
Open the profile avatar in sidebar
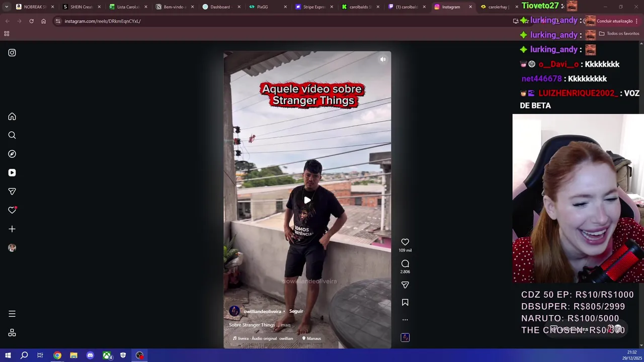point(12,248)
